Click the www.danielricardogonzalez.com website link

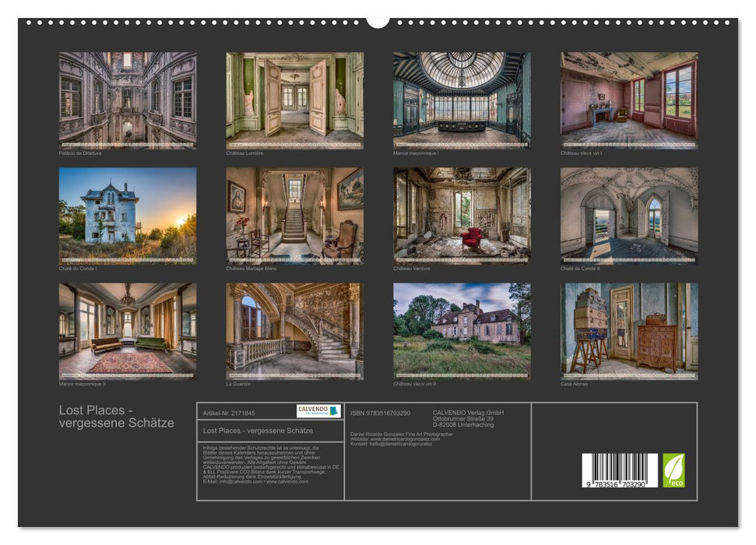(x=405, y=438)
